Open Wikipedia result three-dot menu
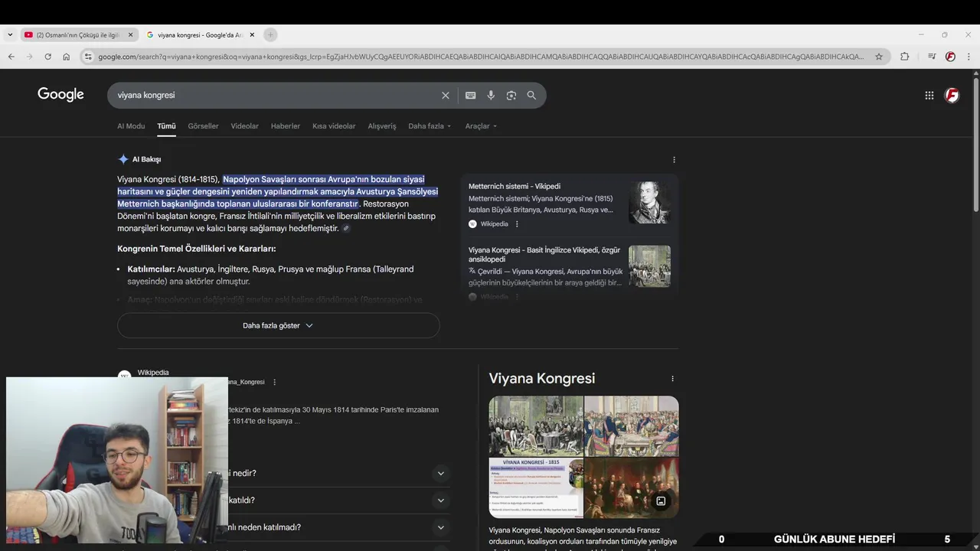 pos(274,382)
